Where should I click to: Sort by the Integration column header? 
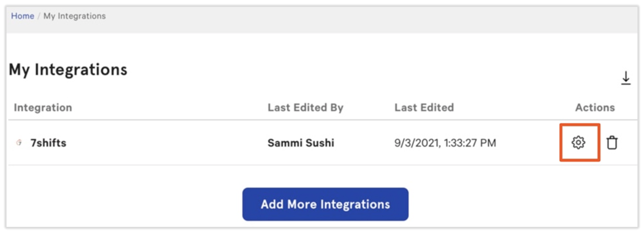tap(43, 107)
